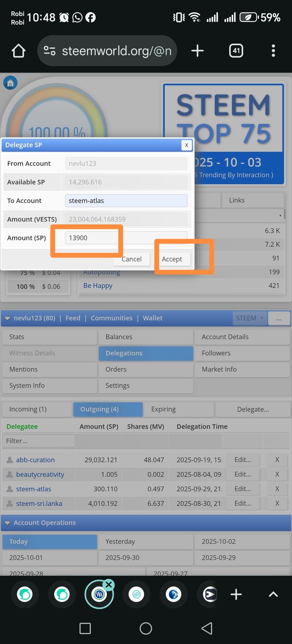Switch to Expiring delegations tab
This screenshot has height=644, width=292.
pyautogui.click(x=179, y=409)
